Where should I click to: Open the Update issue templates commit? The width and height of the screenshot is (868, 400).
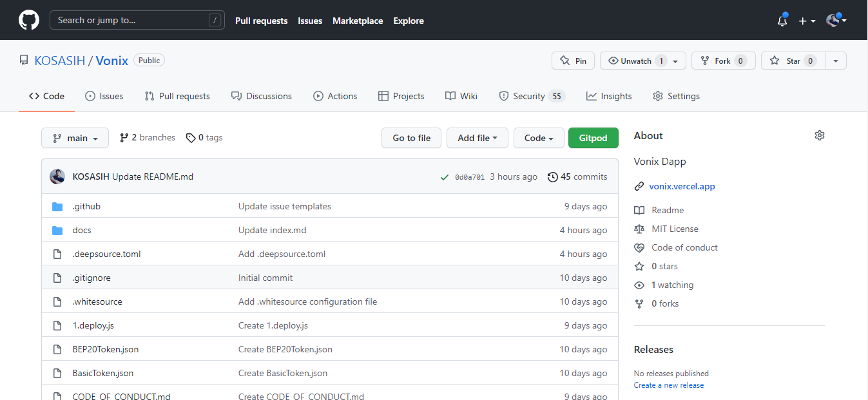pyautogui.click(x=285, y=206)
